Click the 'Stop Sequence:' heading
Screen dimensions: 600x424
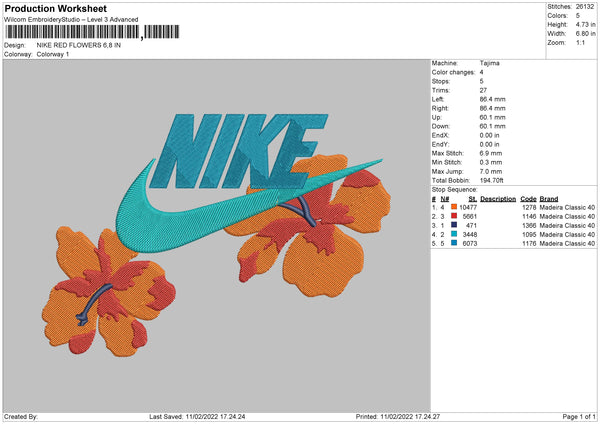coord(455,190)
